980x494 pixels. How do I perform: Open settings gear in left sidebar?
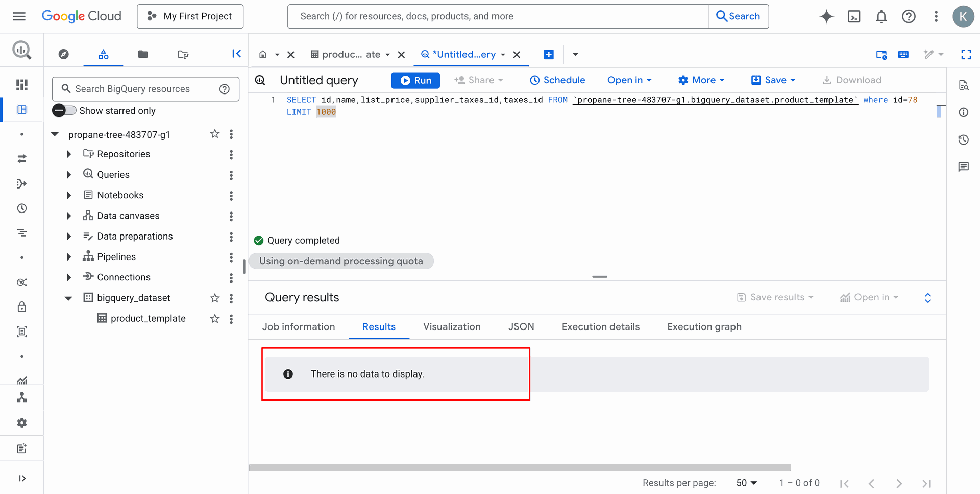(21, 423)
